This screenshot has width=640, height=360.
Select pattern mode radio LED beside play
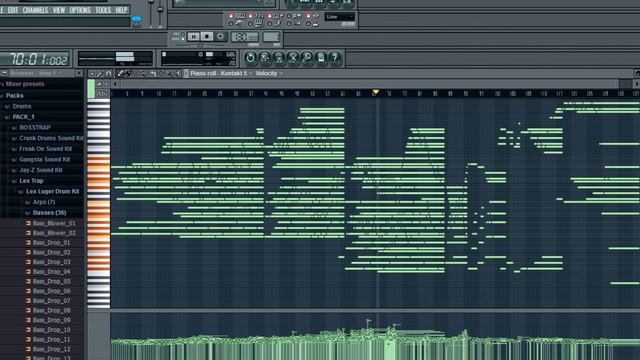tap(183, 34)
